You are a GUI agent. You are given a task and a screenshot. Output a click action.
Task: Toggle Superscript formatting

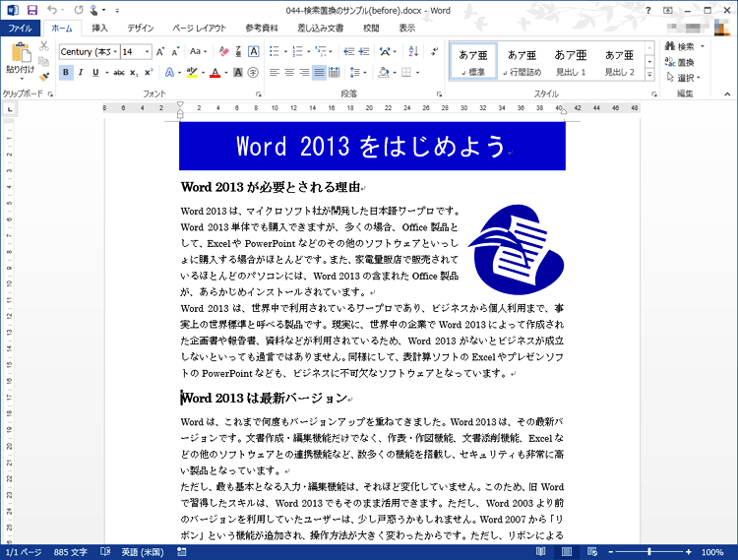[x=149, y=73]
